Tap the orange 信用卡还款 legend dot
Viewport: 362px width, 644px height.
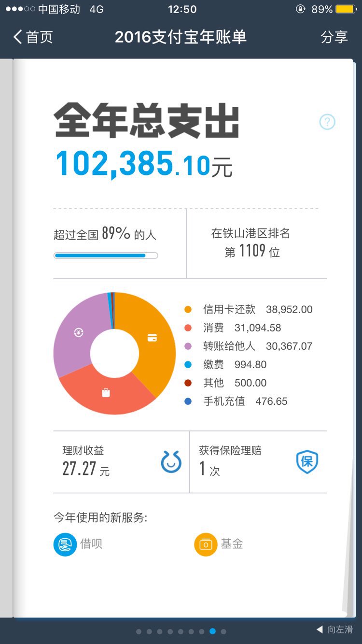click(188, 310)
